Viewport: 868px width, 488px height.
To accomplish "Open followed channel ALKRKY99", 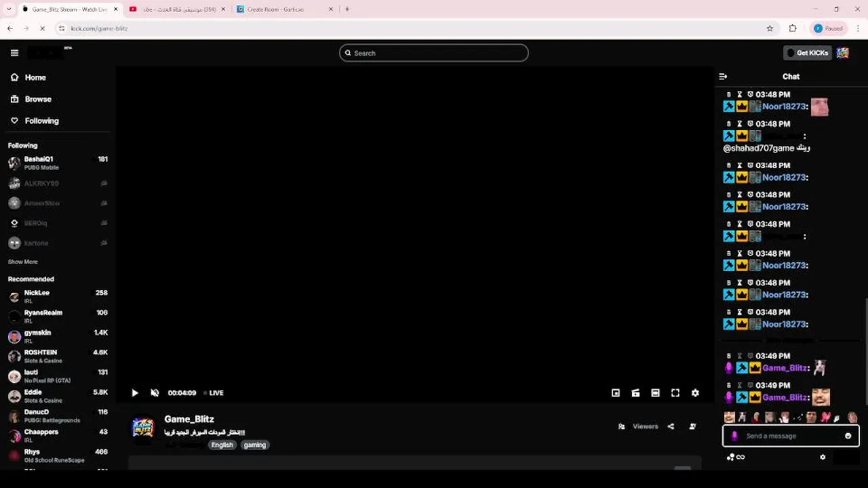I will [58, 184].
